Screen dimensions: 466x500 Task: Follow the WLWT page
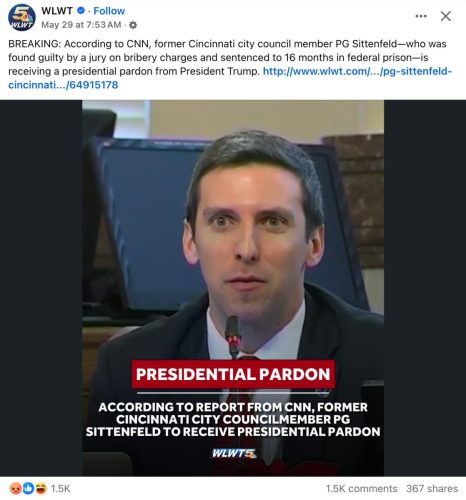click(109, 11)
